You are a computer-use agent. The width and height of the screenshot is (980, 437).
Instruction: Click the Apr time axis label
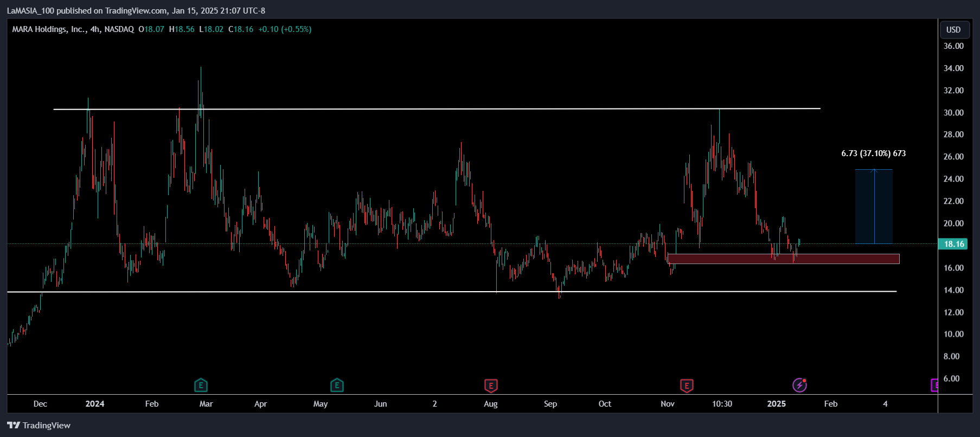coord(260,404)
